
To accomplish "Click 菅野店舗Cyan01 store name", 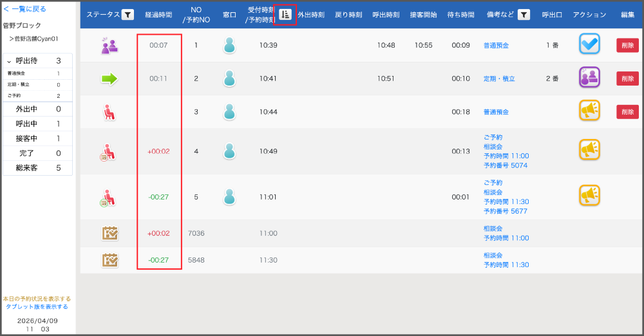I will click(36, 39).
